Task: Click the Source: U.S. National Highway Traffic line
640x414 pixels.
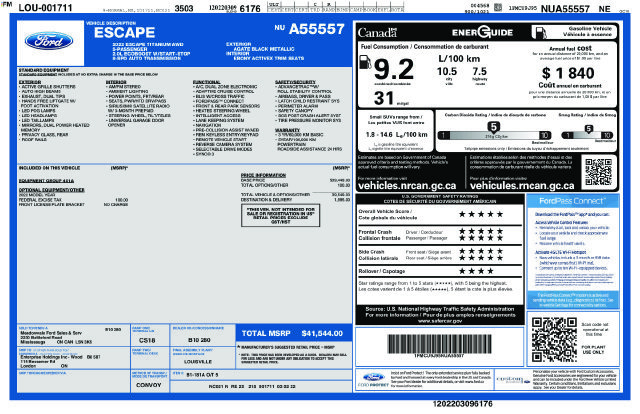Action: point(440,309)
